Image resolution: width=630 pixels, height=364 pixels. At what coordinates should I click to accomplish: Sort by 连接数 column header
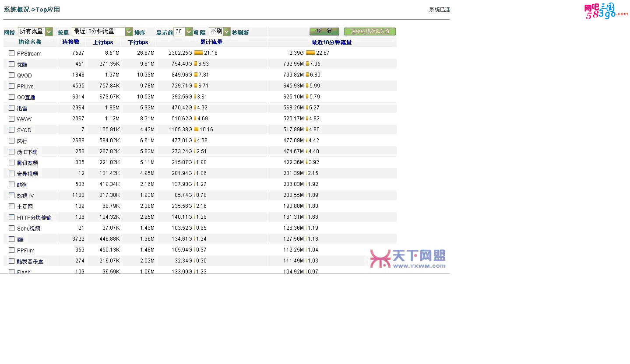pos(71,42)
